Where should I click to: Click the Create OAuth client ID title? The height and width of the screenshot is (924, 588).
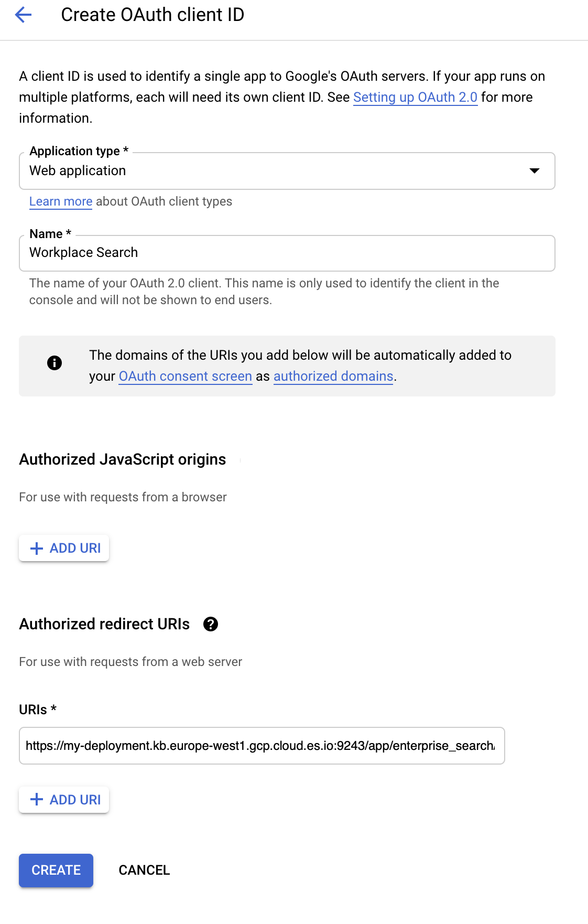click(x=153, y=15)
